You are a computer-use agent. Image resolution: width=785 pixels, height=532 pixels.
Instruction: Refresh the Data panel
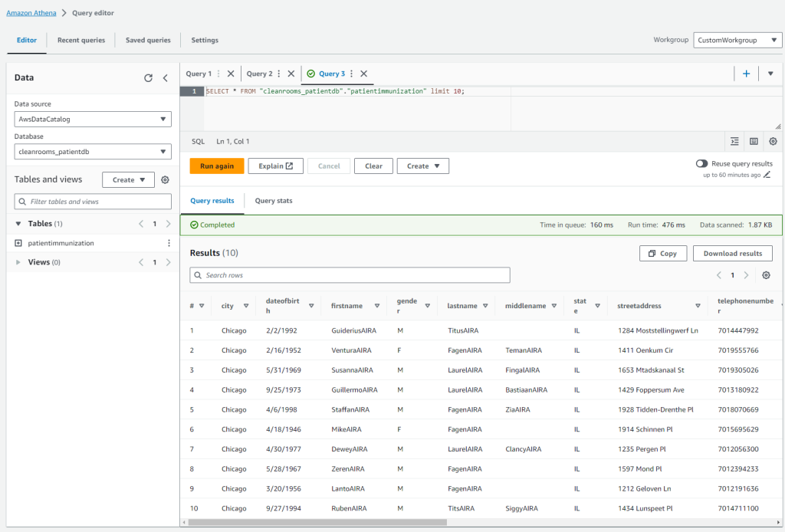[x=148, y=77]
